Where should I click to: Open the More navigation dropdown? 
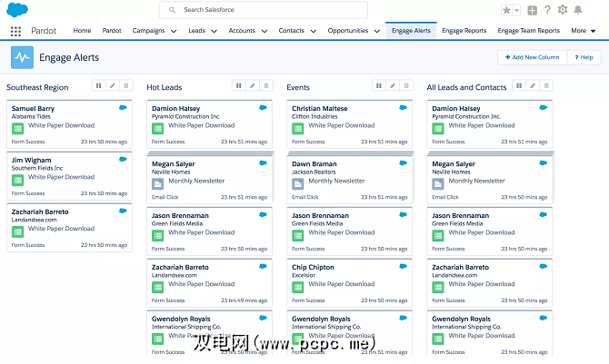tap(582, 31)
